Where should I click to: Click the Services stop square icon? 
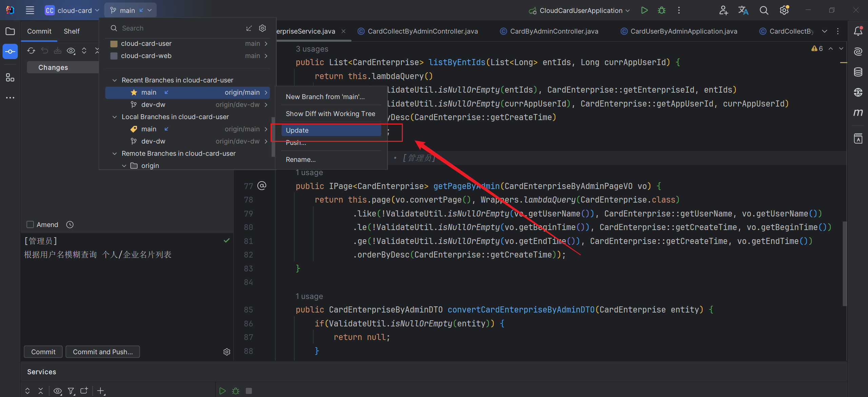pyautogui.click(x=249, y=391)
